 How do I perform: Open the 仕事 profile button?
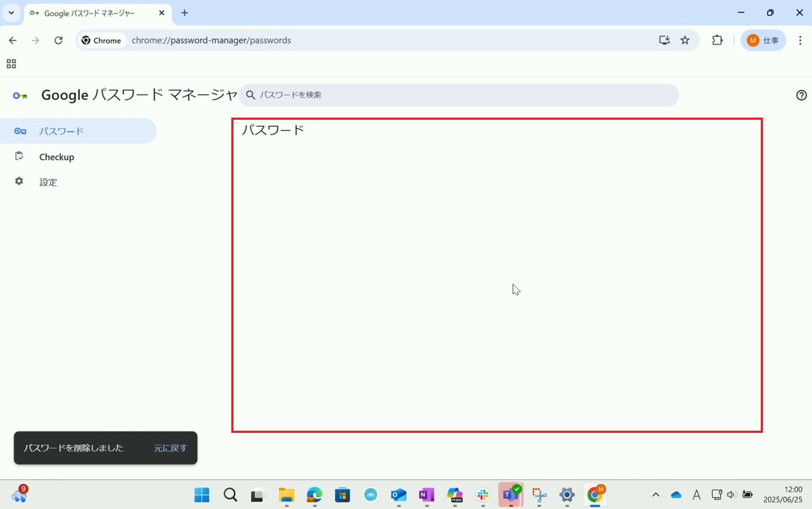coord(763,40)
